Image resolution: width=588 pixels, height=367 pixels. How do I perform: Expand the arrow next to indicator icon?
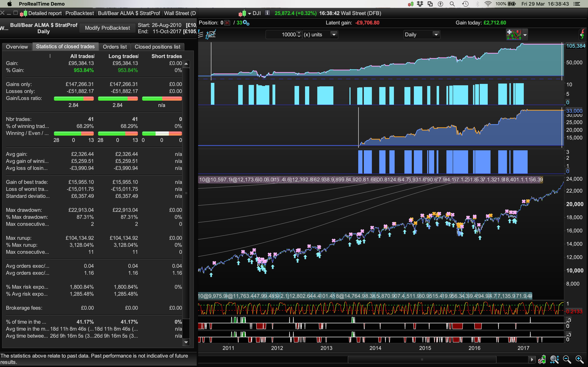pyautogui.click(x=525, y=35)
